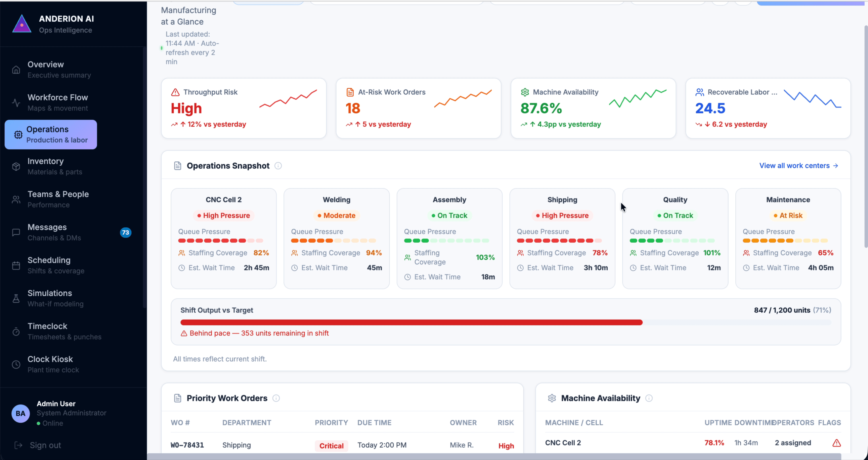
Task: Click the CNC Cell 2 warning flag icon
Action: [837, 443]
